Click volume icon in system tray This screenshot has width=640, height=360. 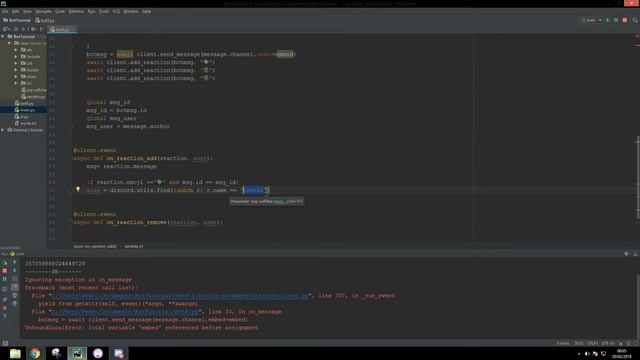click(587, 354)
